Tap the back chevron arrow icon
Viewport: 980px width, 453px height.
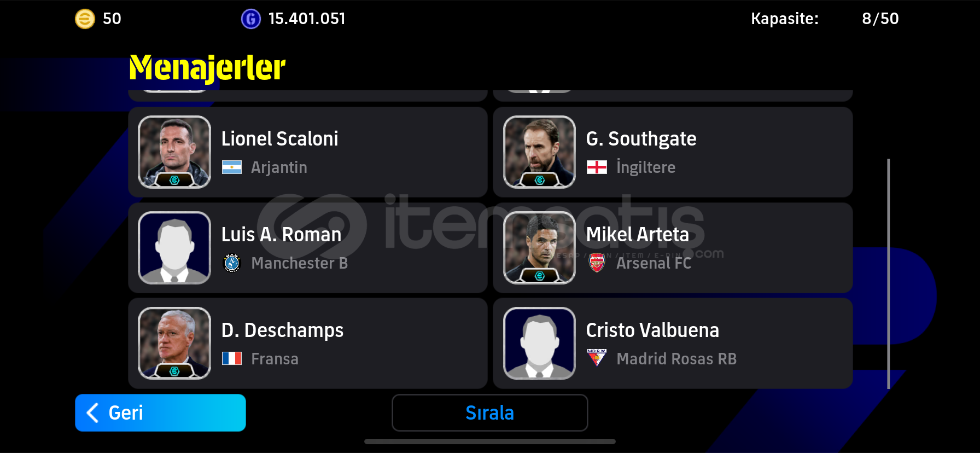pos(92,413)
